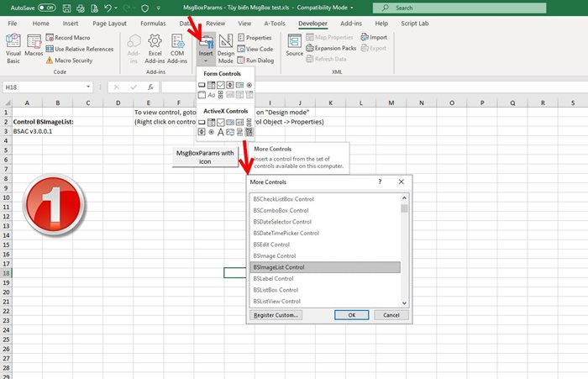Screen dimensions: 588x379
Task: Click Record Macro
Action: [68, 38]
